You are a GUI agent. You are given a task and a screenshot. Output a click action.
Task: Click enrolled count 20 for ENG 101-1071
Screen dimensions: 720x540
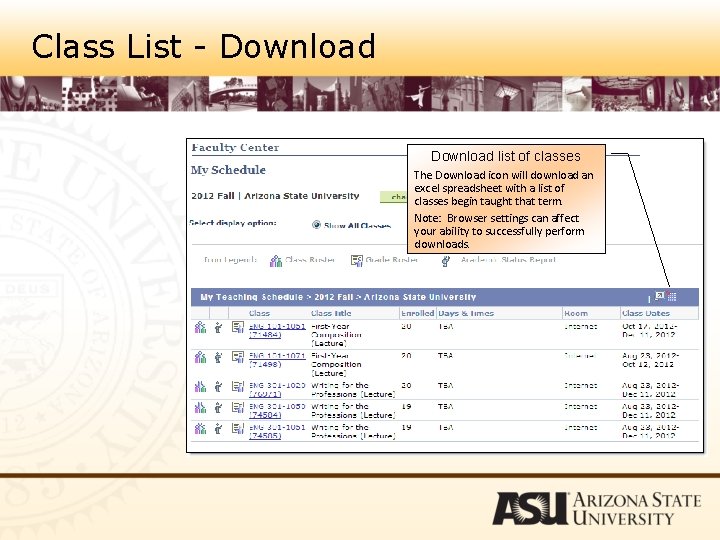coord(406,355)
